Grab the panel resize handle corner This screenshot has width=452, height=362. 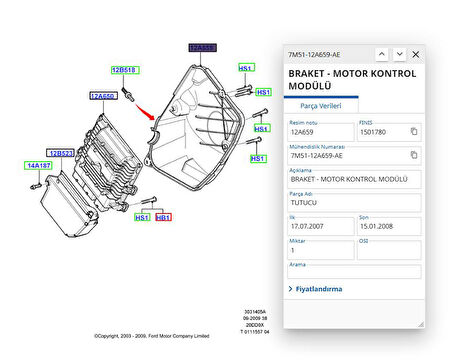click(x=421, y=324)
